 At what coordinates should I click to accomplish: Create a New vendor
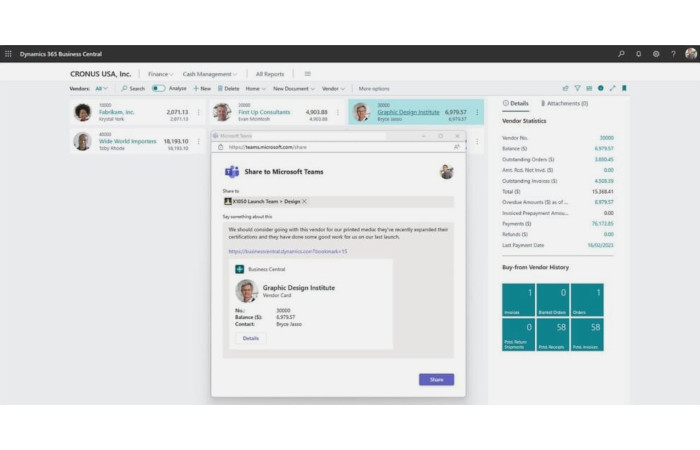click(202, 88)
